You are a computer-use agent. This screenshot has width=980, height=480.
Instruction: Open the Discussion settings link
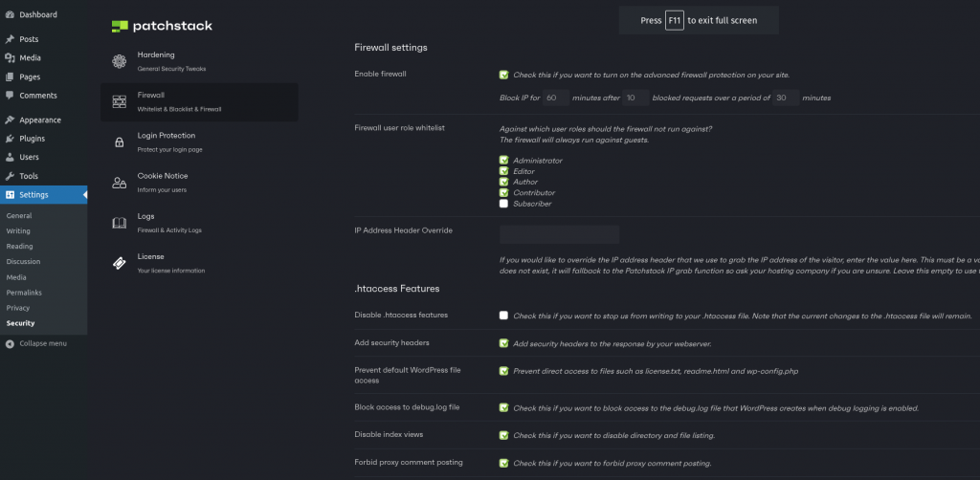coord(24,262)
